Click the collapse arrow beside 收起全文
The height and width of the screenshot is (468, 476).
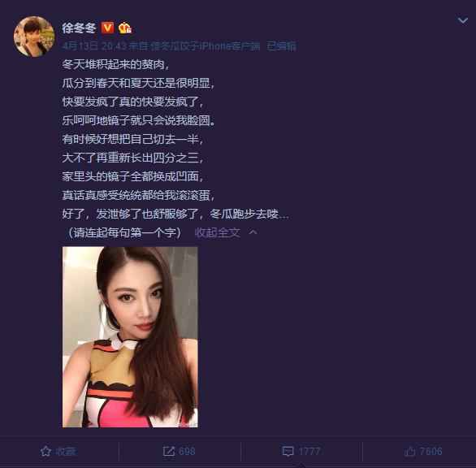(x=253, y=232)
